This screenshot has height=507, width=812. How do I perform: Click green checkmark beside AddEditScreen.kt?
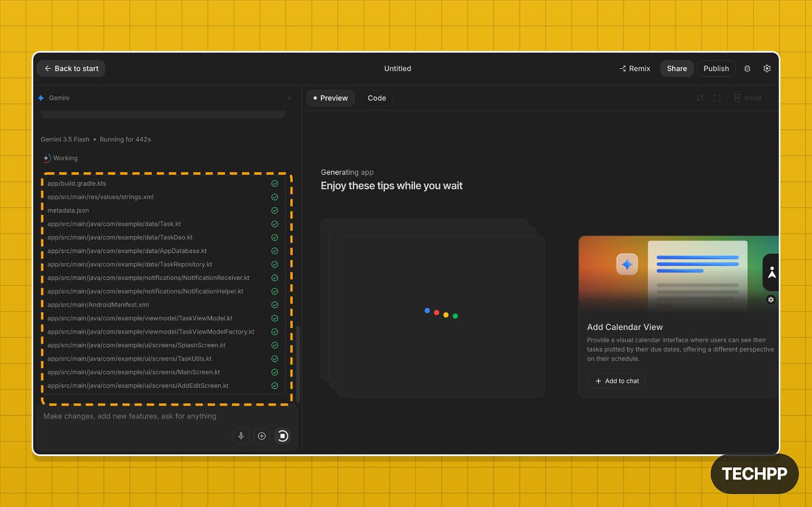point(274,386)
